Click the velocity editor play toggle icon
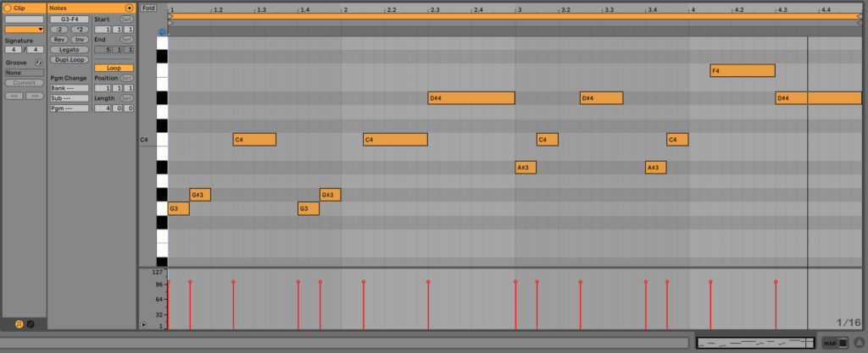Viewport: 868px width, 353px height. (144, 325)
